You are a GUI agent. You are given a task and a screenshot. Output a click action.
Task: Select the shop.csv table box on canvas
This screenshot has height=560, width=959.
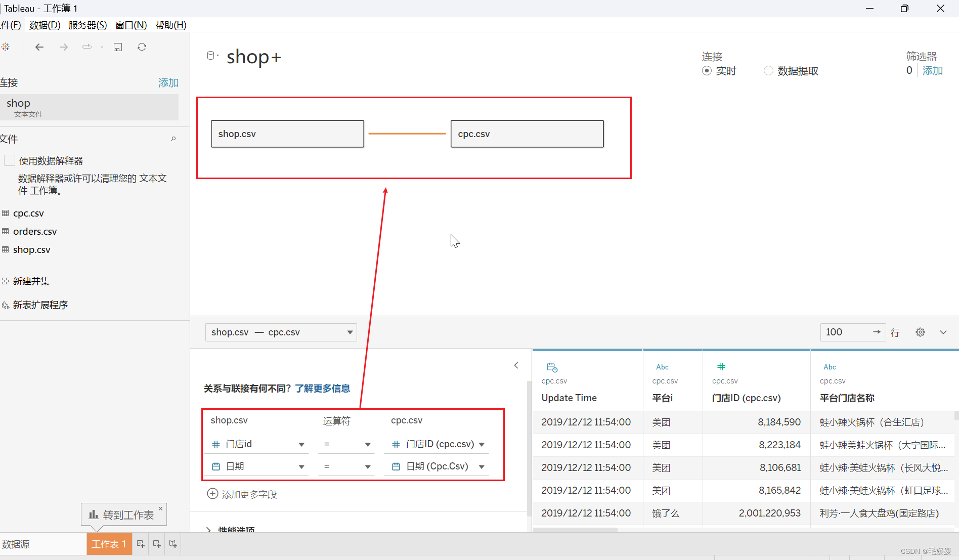point(287,134)
